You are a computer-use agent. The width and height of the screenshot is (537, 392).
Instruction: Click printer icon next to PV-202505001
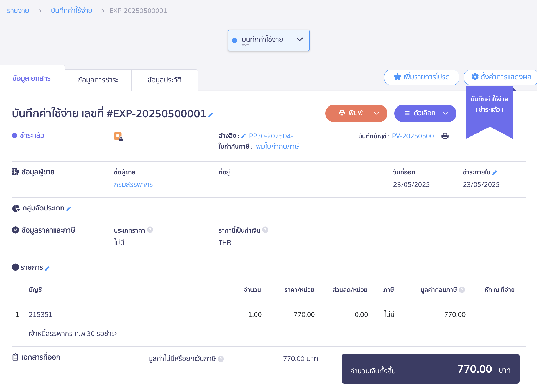tap(445, 136)
